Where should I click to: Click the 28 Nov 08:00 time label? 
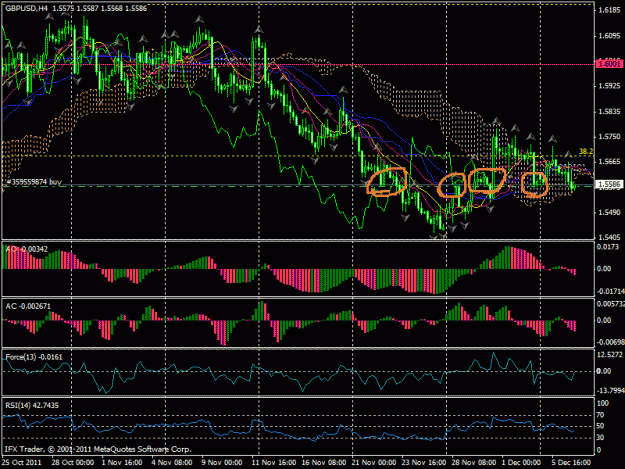coord(473,463)
